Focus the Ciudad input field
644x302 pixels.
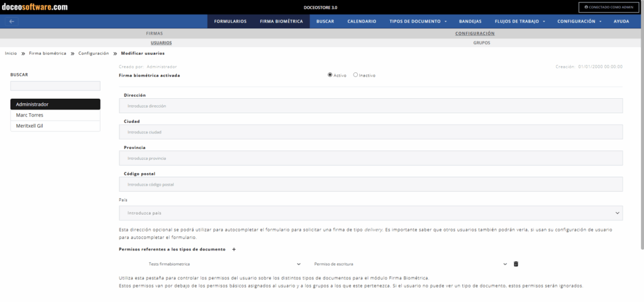click(x=371, y=132)
